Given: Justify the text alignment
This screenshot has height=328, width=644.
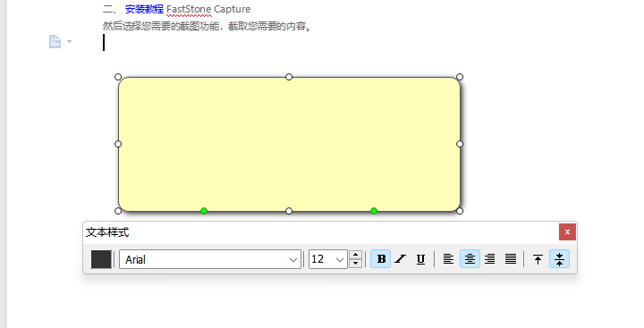Looking at the screenshot, I should coord(511,259).
